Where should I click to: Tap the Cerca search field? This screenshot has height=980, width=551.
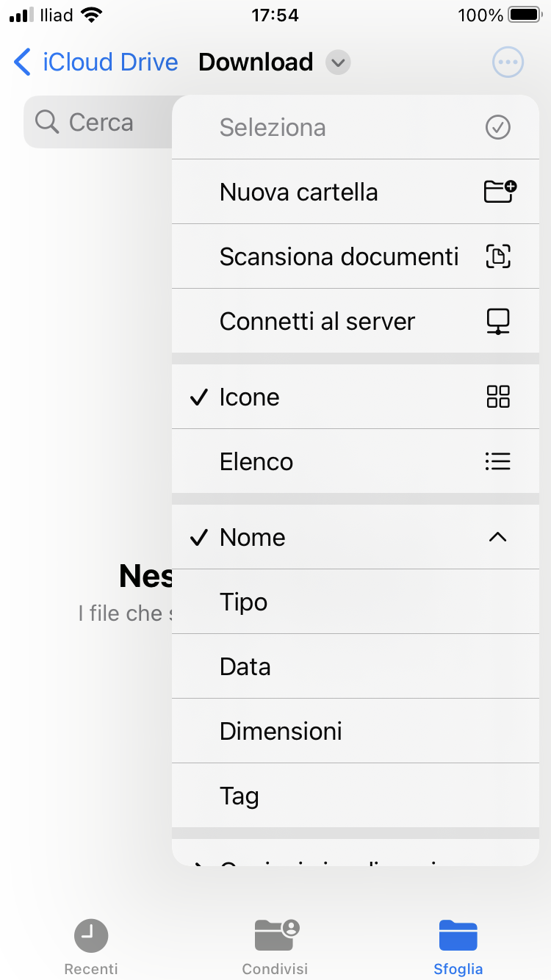(98, 122)
